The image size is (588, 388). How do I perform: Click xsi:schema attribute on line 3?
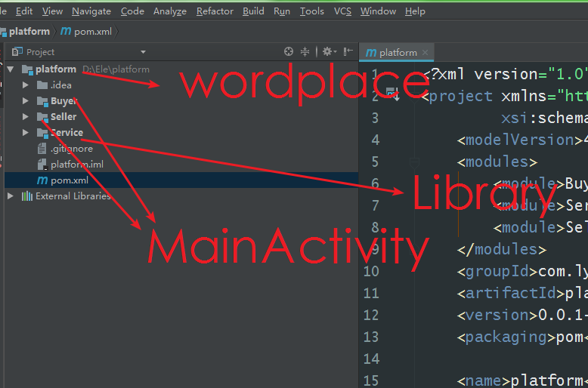[x=544, y=118]
